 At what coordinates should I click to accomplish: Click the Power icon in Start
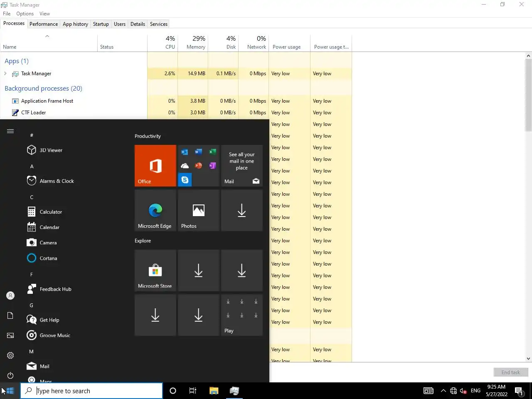click(10, 375)
